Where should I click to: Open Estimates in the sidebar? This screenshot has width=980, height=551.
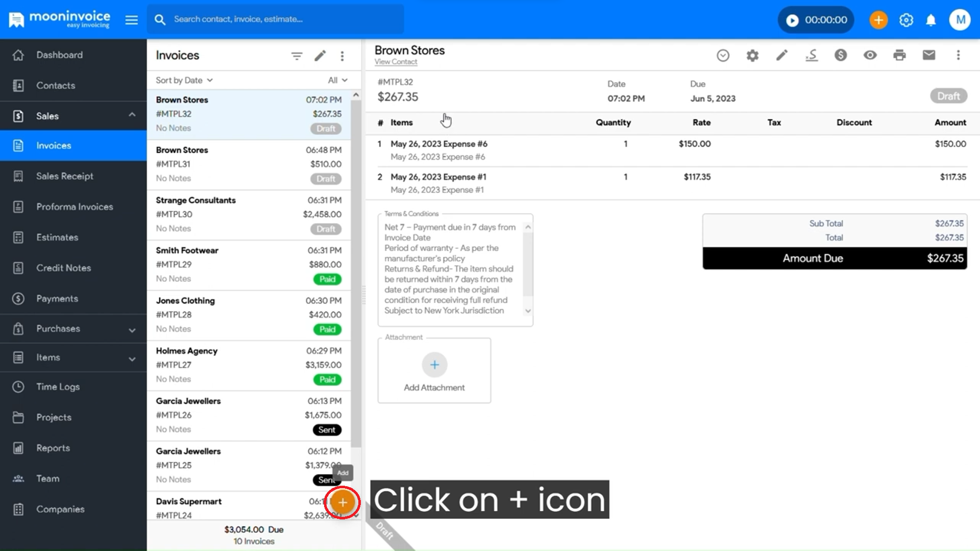(x=57, y=237)
